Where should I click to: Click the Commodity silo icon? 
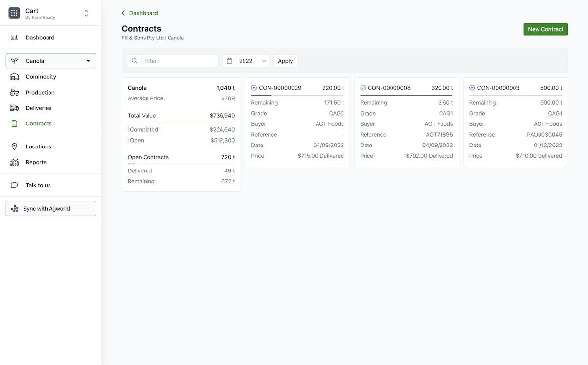(14, 77)
